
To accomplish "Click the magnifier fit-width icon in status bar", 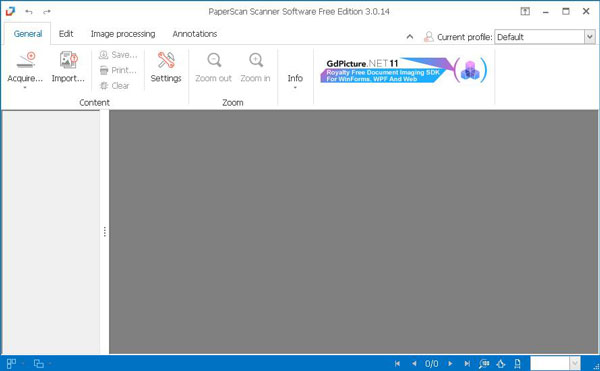I will click(484, 364).
